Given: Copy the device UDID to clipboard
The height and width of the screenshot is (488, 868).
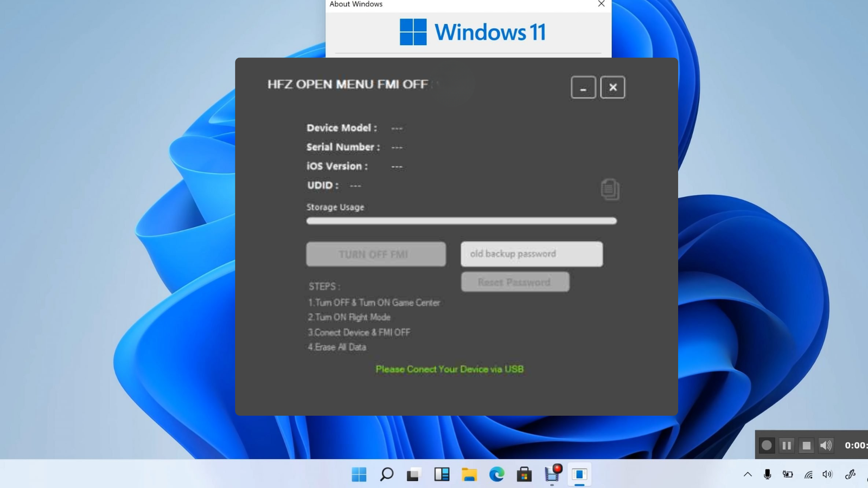Looking at the screenshot, I should click(x=610, y=189).
